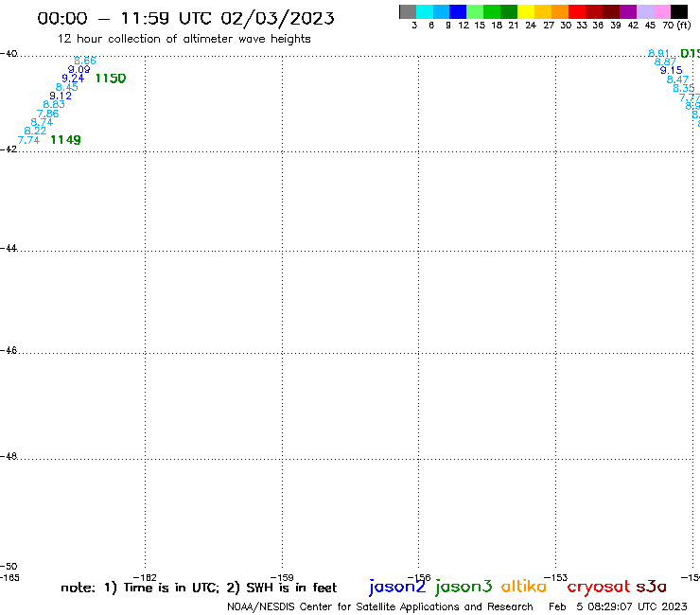The width and height of the screenshot is (700, 615).
Task: Pick the bright red swatch in the color scale
Action: coord(577,11)
